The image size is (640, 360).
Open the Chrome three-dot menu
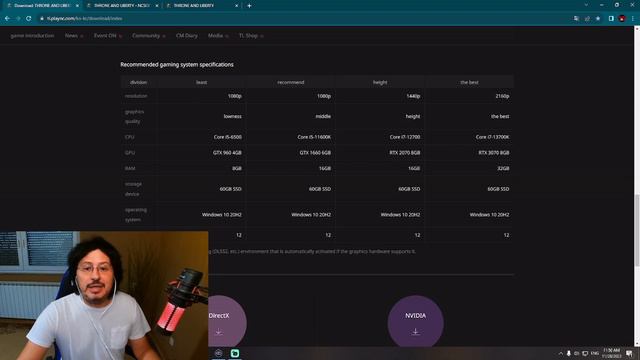633,18
